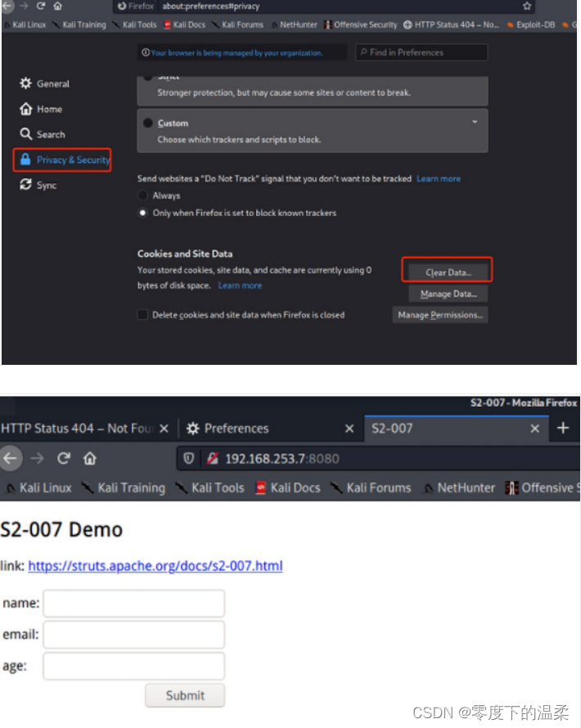581x728 pixels.
Task: Click the back arrow in the S2-007 window
Action: pyautogui.click(x=10, y=458)
